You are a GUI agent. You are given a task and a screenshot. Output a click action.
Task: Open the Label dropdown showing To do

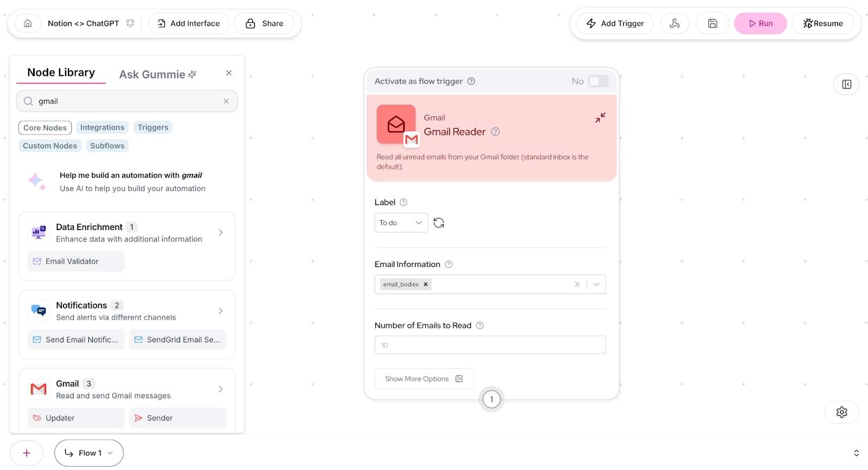401,223
